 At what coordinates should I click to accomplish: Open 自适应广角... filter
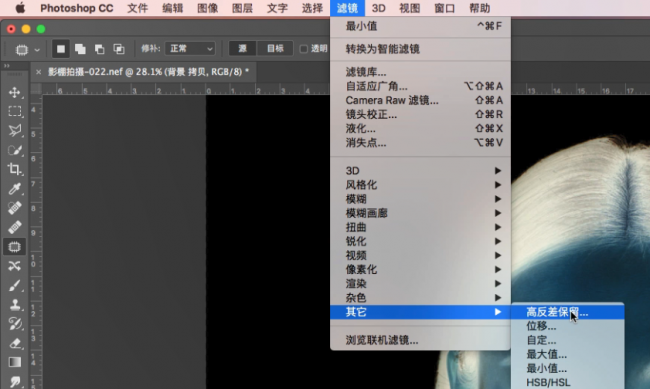(x=420, y=86)
